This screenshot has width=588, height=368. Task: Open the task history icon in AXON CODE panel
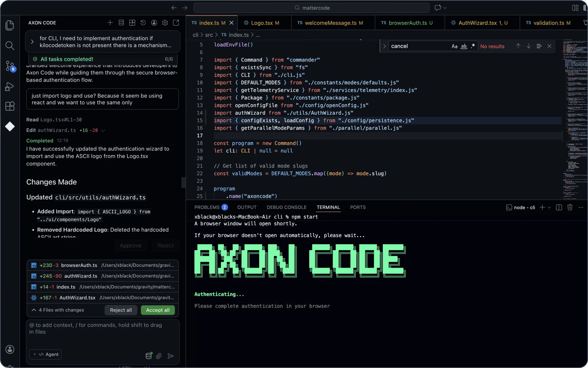click(143, 23)
